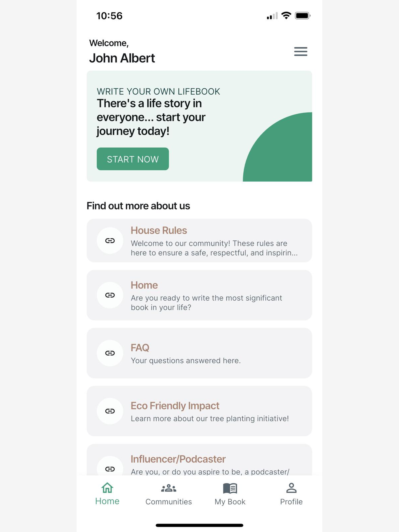Tap the Communities people icon
The height and width of the screenshot is (532, 399).
point(169,488)
